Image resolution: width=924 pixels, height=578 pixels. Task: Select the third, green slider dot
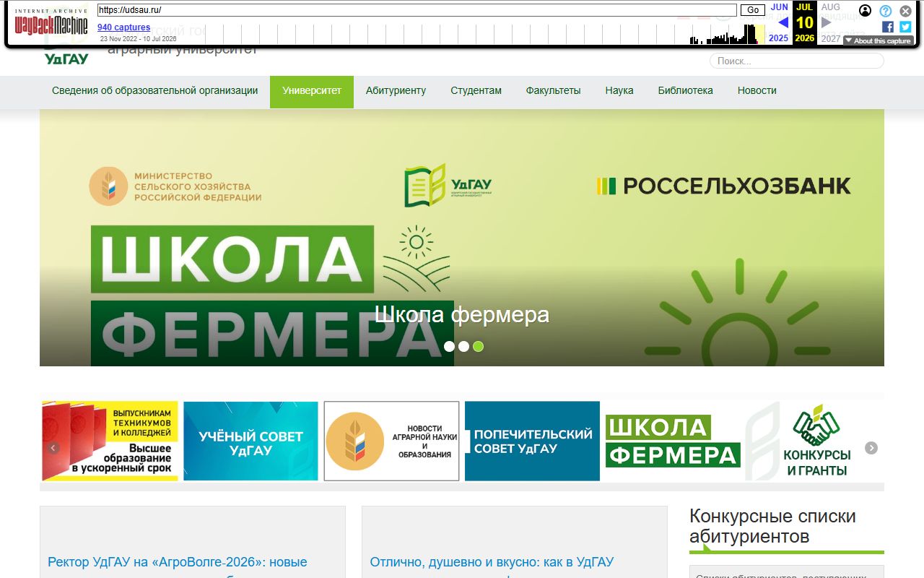(478, 347)
